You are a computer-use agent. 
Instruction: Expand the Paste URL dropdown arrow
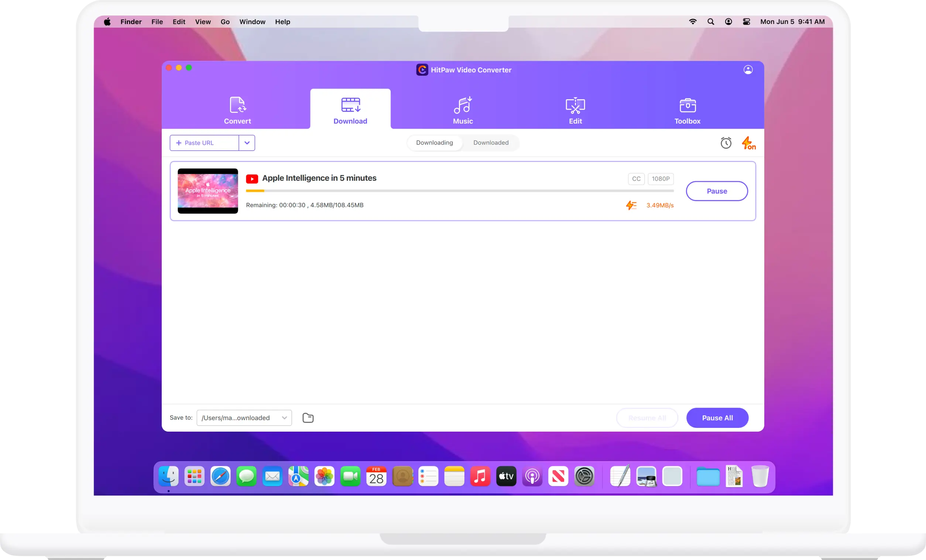pyautogui.click(x=247, y=142)
